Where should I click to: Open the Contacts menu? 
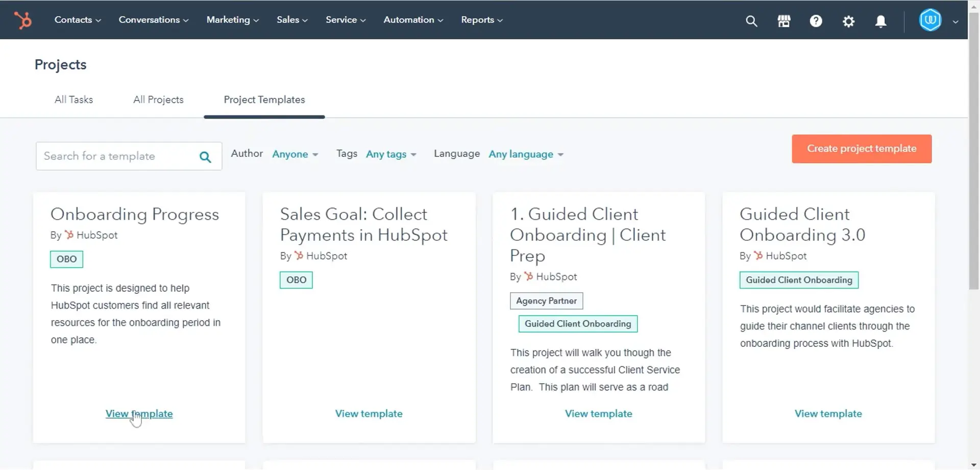click(x=78, y=20)
